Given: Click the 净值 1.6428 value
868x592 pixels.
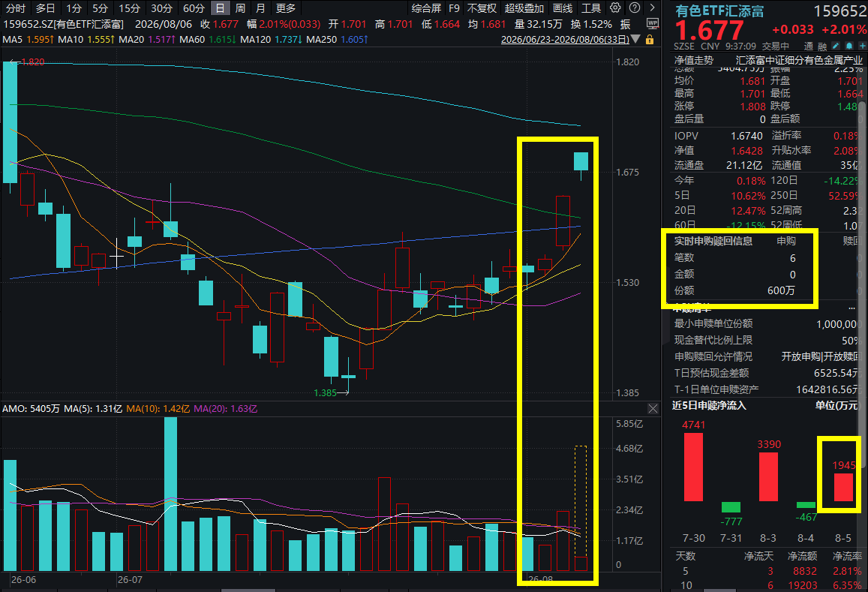Looking at the screenshot, I should click(746, 151).
